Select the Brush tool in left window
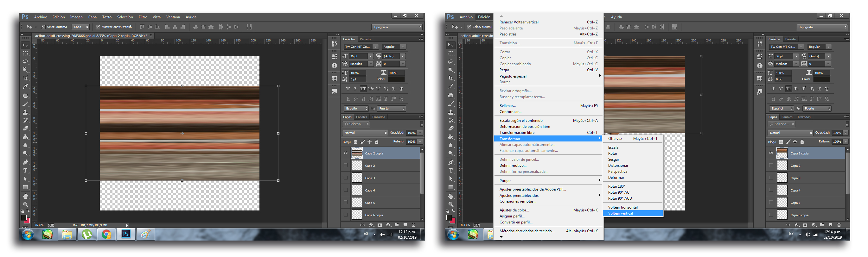The width and height of the screenshot is (868, 257). pos(25,104)
